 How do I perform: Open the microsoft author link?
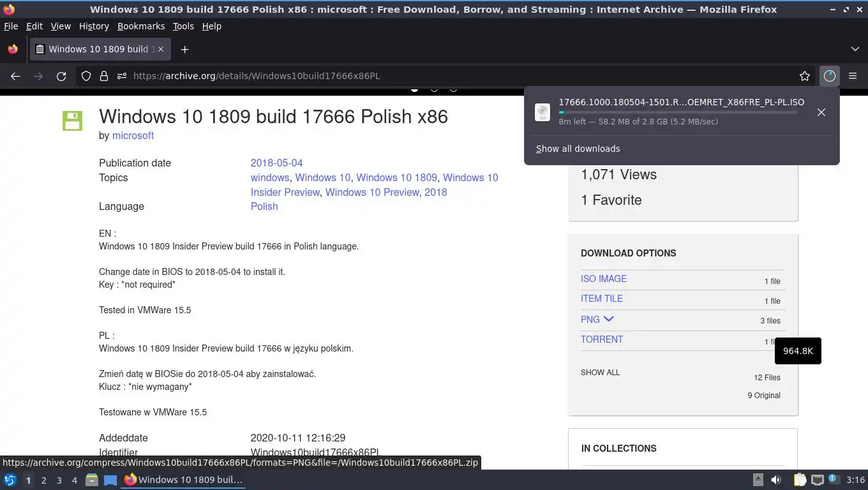(x=133, y=135)
